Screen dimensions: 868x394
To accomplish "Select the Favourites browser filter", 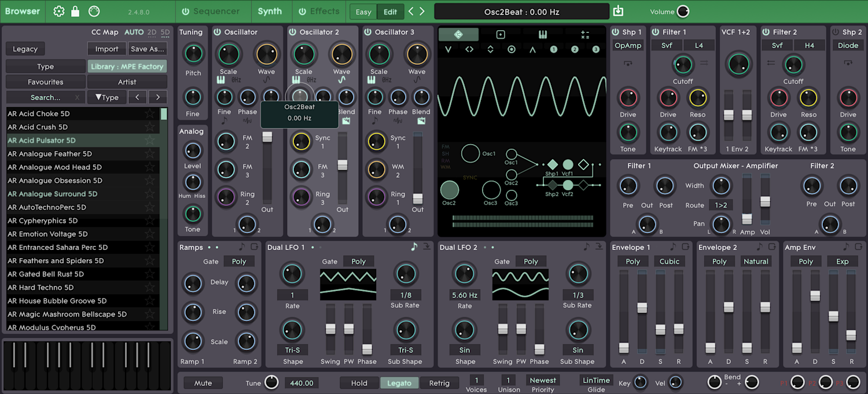I will click(x=46, y=82).
